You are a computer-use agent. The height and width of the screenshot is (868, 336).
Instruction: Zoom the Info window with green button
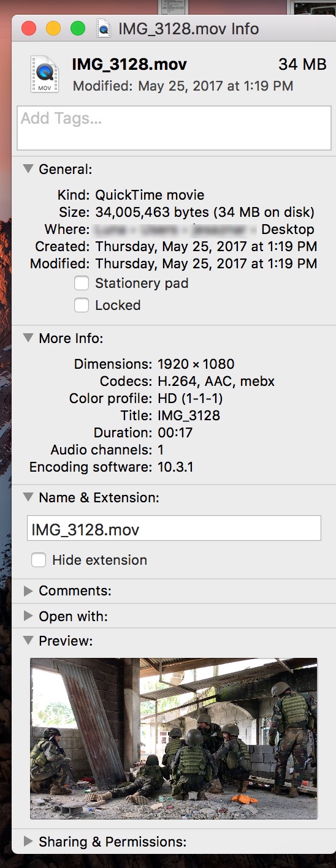pyautogui.click(x=78, y=28)
